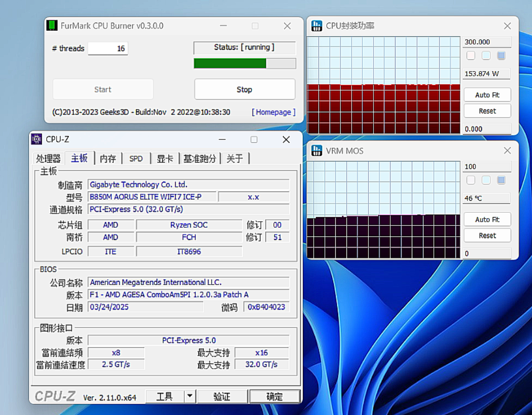Minimize the CPU-Z window
Viewport: 532px width, 415px height.
(x=223, y=139)
